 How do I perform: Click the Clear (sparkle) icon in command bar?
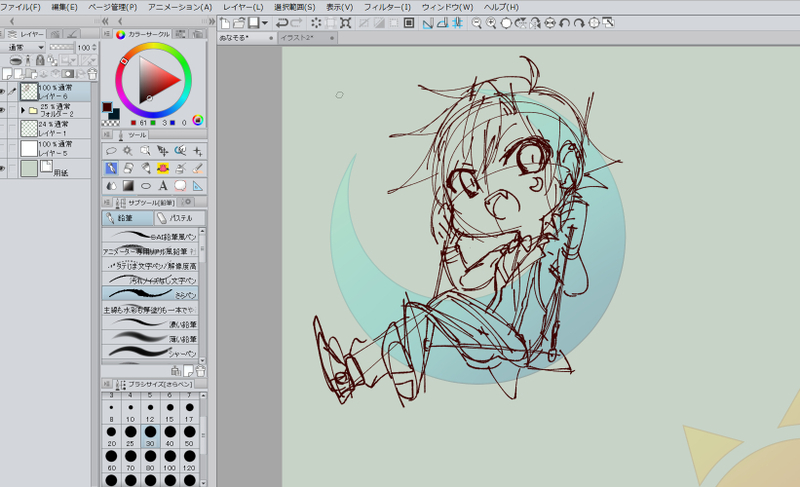pyautogui.click(x=316, y=23)
